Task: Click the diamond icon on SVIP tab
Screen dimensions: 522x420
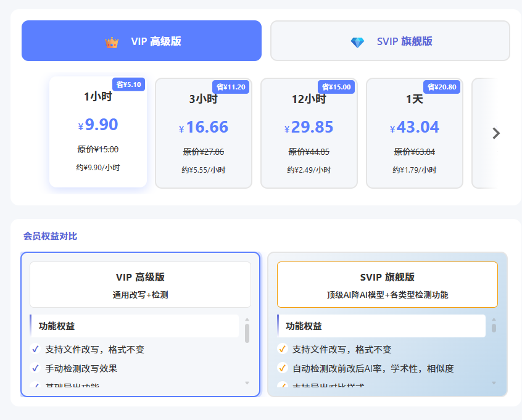Action: tap(357, 42)
